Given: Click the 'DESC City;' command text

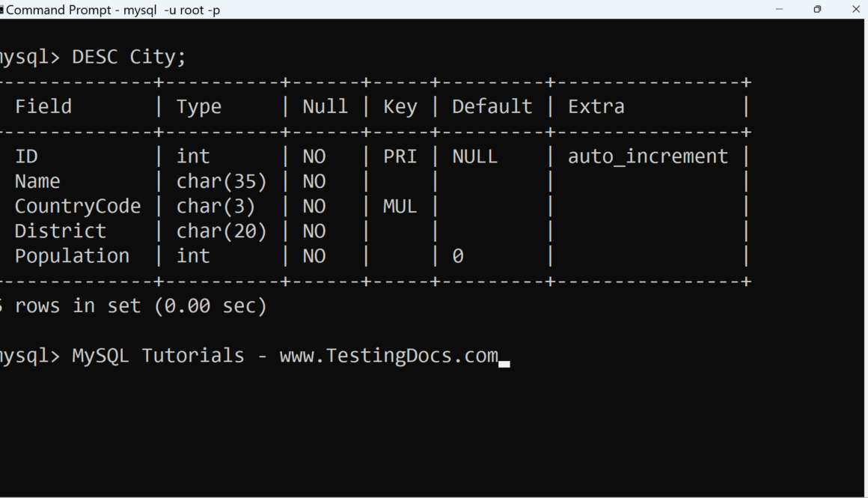Looking at the screenshot, I should [x=129, y=57].
